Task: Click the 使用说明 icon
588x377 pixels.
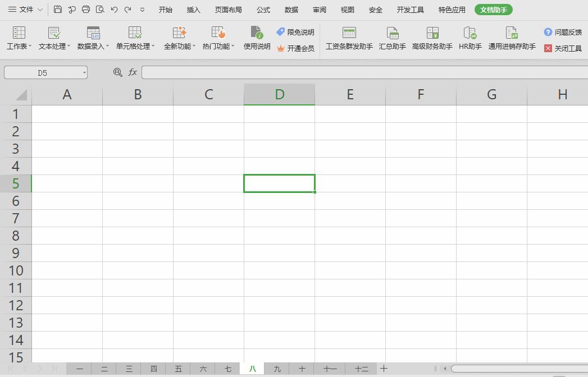Action: tap(257, 38)
